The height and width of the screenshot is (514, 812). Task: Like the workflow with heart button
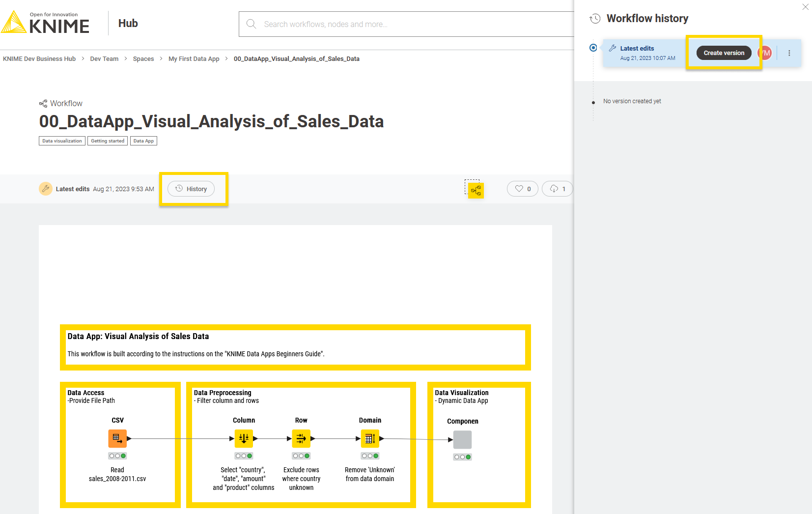(523, 189)
